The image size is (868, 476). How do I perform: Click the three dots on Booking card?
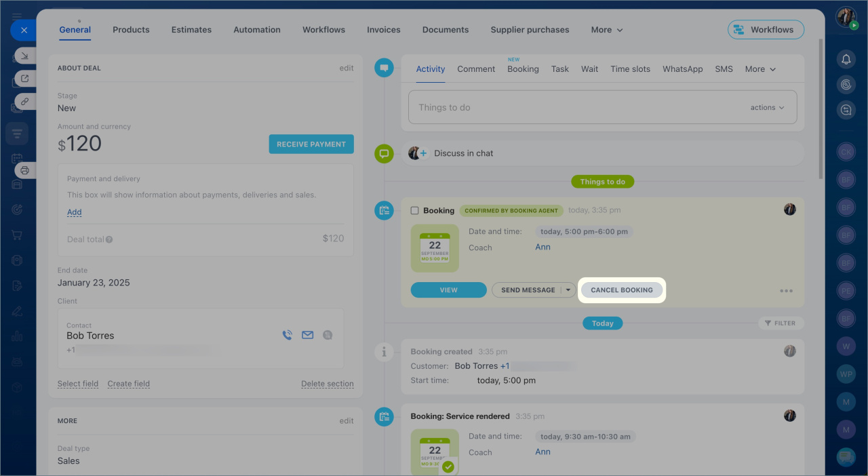click(x=786, y=291)
